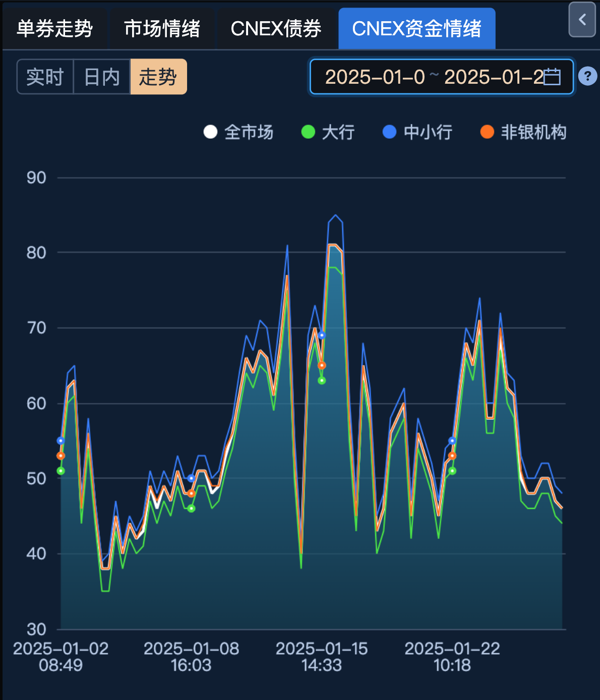
Task: Click the green 大行 legend dot
Action: [x=308, y=132]
